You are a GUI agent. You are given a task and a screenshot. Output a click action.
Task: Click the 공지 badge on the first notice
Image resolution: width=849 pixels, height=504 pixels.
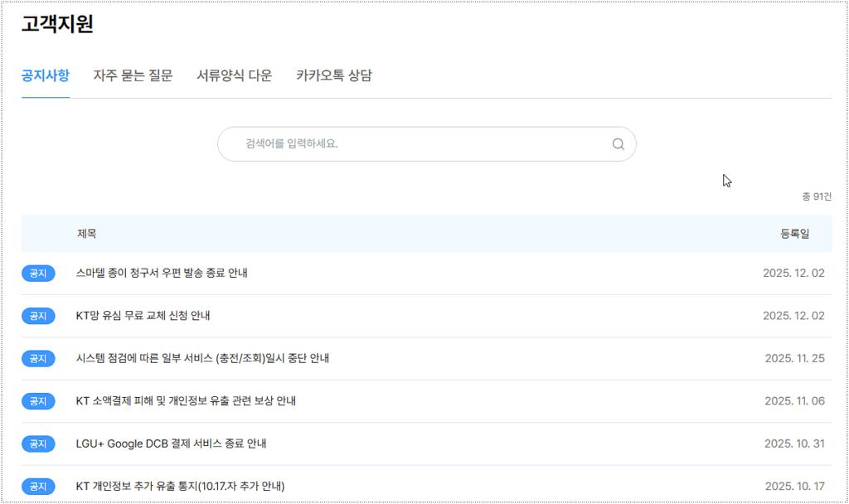[38, 273]
